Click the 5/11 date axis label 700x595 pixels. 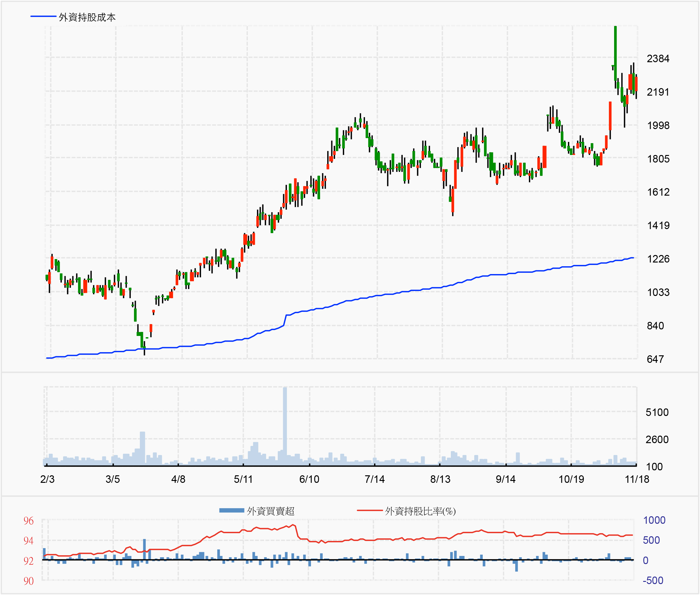(x=243, y=479)
